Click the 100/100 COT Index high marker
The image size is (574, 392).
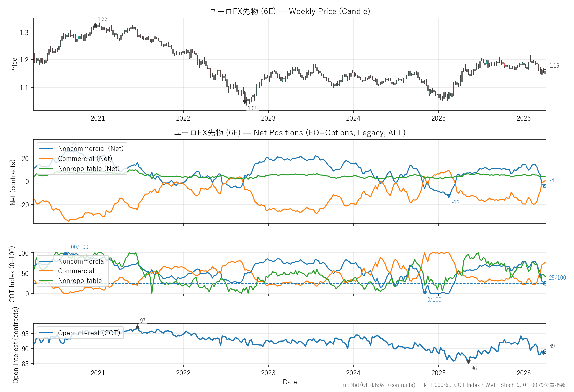click(66, 253)
